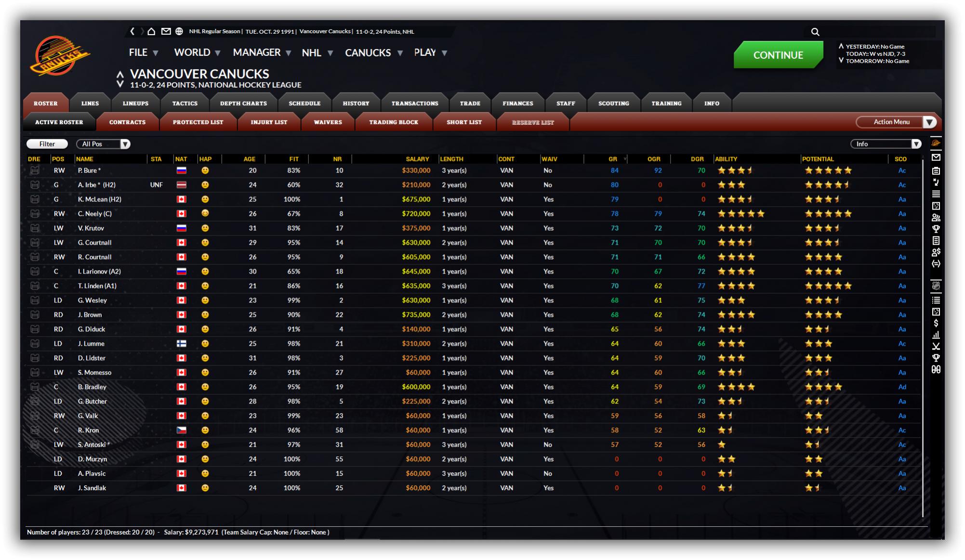
Task: Click the crossed hockey sticks sidebar icon
Action: click(x=936, y=346)
